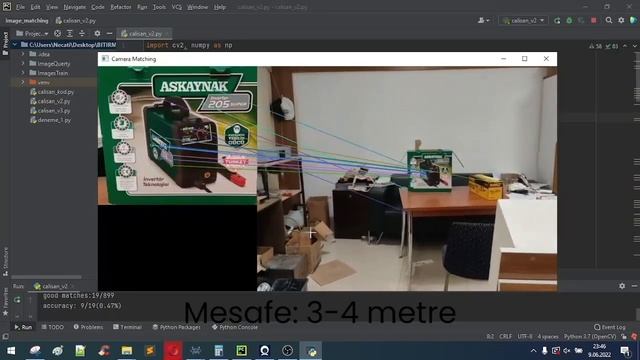
Task: Click the calisan_v2.py breadcrumb
Action: pyautogui.click(x=76, y=20)
